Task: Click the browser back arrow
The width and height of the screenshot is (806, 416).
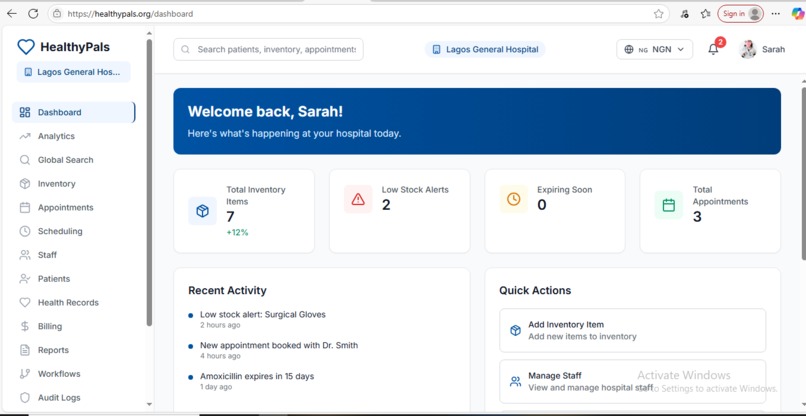Action: [11, 14]
